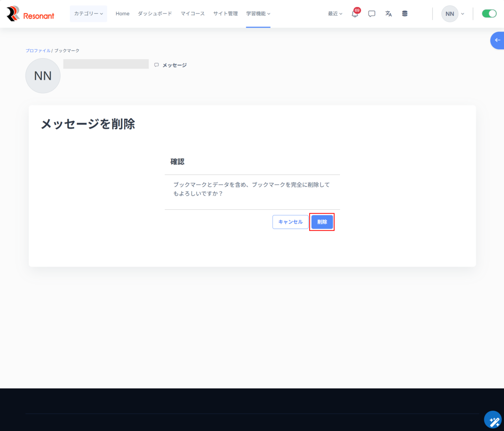Expand the 学習機能 menu
This screenshot has height=431, width=504.
click(258, 14)
